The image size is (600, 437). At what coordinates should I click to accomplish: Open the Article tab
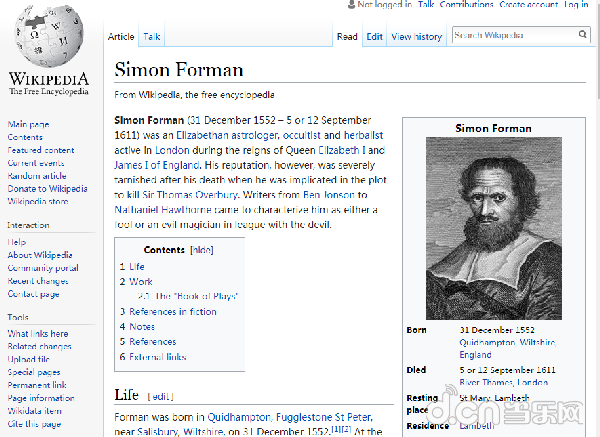[x=121, y=37]
